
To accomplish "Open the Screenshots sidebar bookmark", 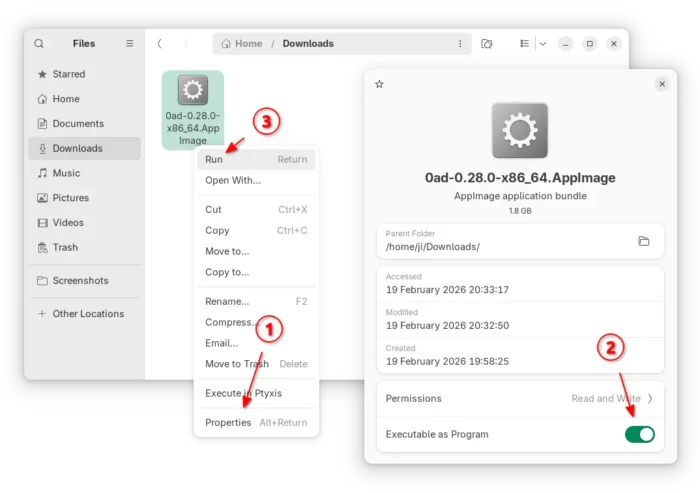I will click(80, 281).
